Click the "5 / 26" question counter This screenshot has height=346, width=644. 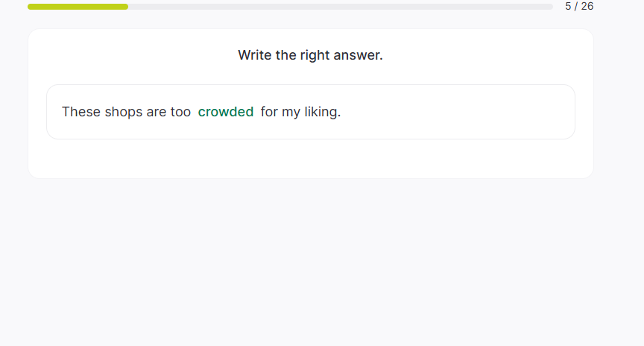579,7
